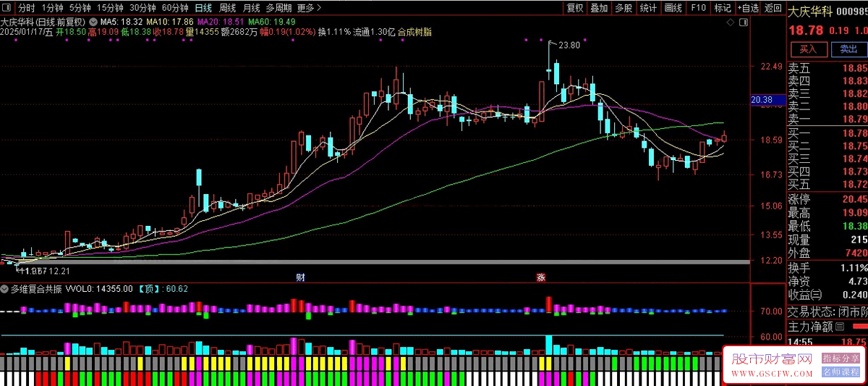Select the 买三 order book row
Viewport: 868px width, 386px height.
827,159
